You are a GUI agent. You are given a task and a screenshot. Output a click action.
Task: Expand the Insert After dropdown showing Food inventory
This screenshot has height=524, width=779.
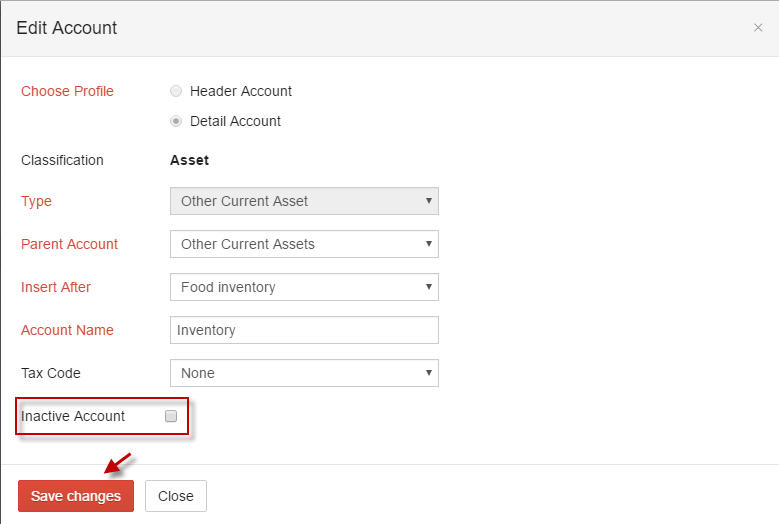click(304, 287)
